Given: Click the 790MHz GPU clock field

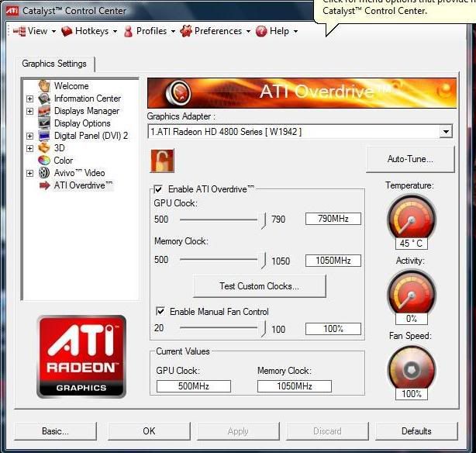Looking at the screenshot, I should [333, 219].
